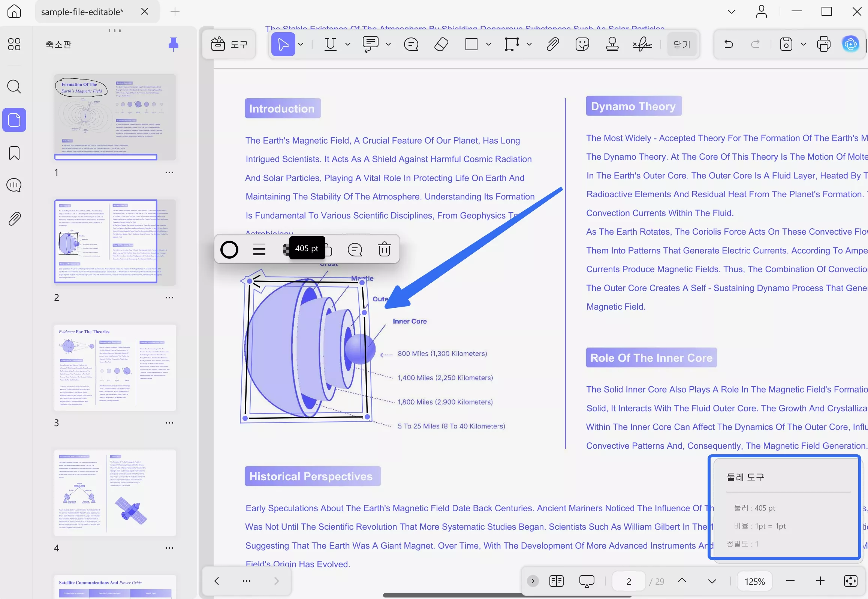Open page 4 thumbnail
The image size is (868, 599).
(115, 493)
